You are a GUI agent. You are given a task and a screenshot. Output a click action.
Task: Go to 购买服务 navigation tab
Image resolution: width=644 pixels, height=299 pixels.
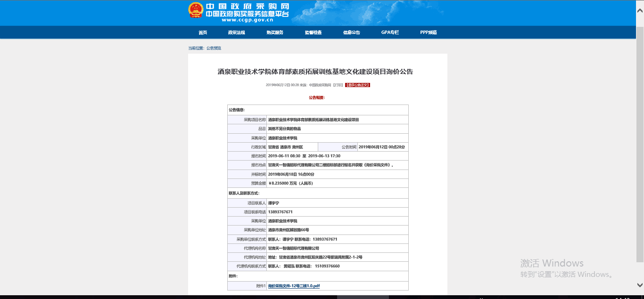[274, 32]
